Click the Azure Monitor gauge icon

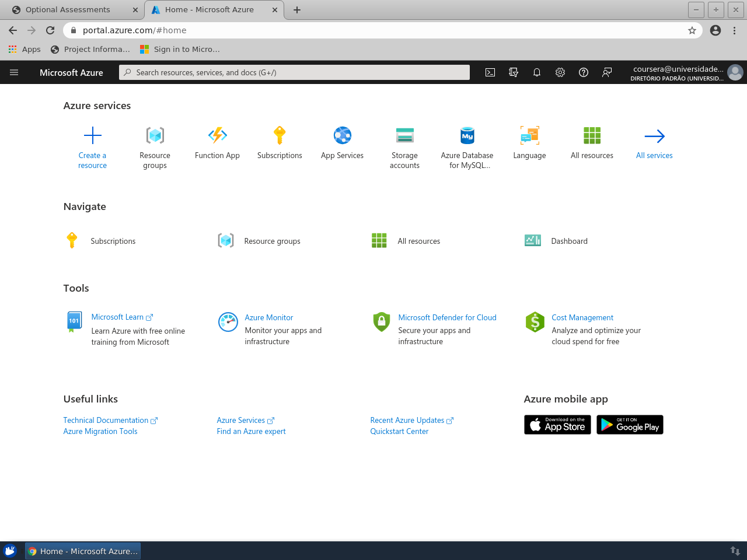click(228, 321)
